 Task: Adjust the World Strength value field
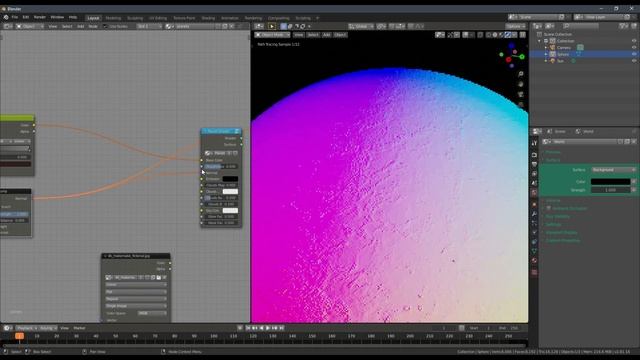[x=611, y=190]
